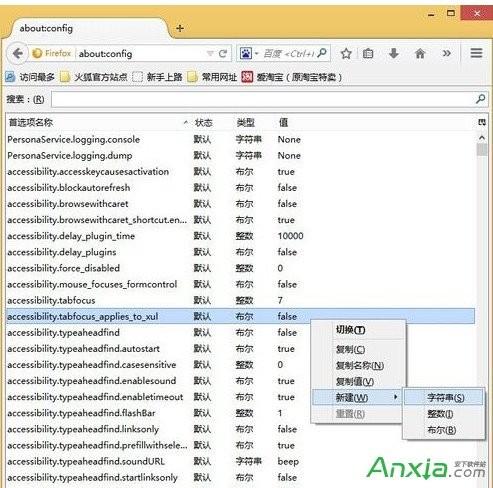Click the Baidu search input field
Image resolution: width=493 pixels, height=488 pixels.
click(289, 53)
